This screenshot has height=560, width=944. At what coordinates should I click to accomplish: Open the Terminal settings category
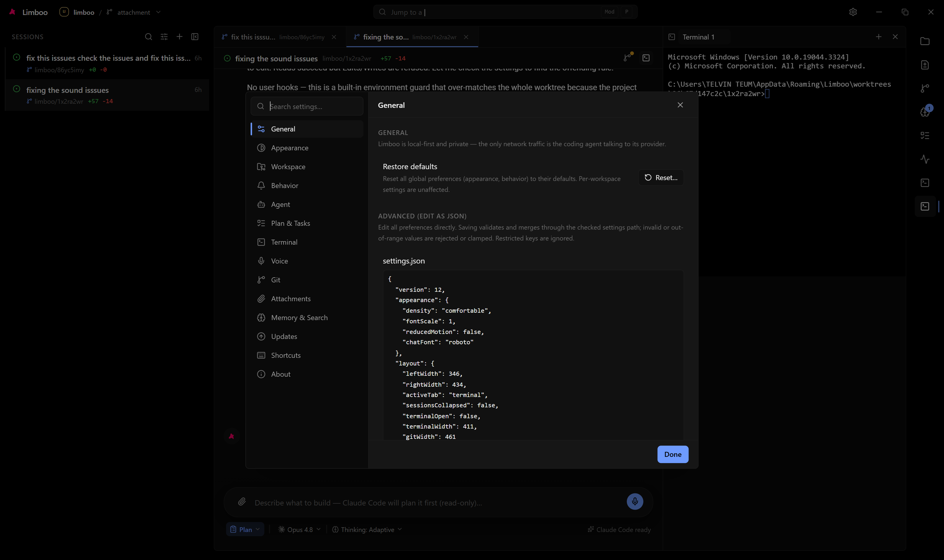tap(307, 242)
